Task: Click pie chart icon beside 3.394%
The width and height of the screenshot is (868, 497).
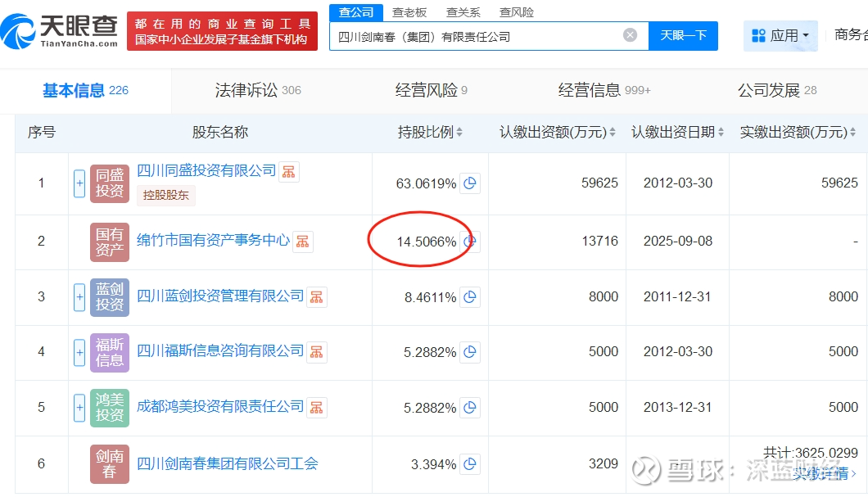Action: (470, 464)
